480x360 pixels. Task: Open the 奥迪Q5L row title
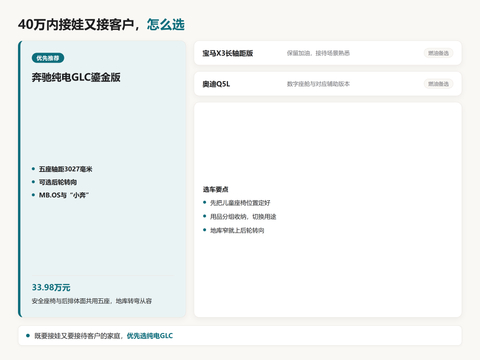(x=216, y=84)
